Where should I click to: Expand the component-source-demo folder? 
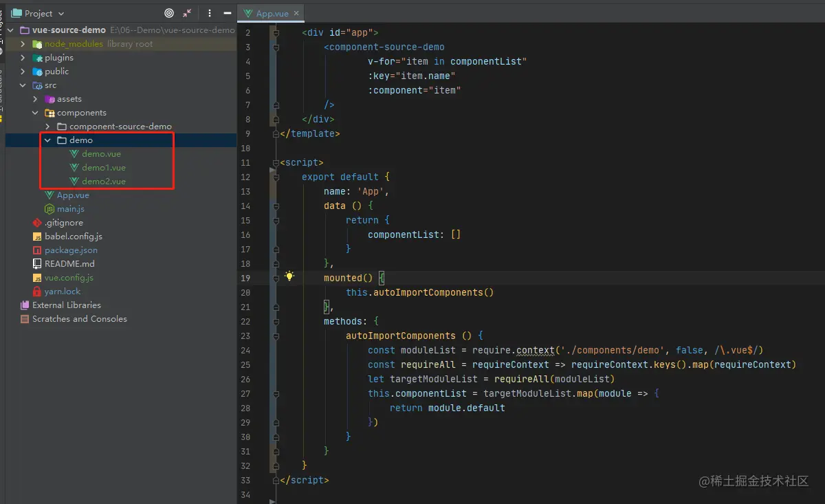tap(47, 127)
